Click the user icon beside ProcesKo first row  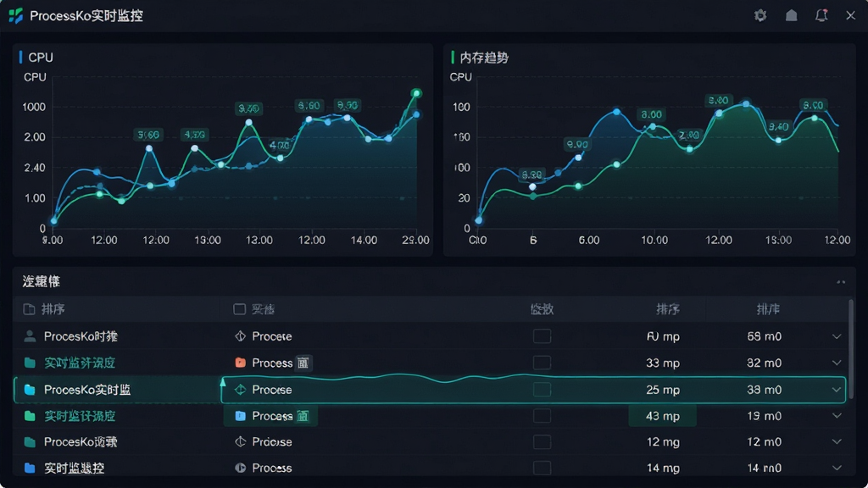[30, 335]
